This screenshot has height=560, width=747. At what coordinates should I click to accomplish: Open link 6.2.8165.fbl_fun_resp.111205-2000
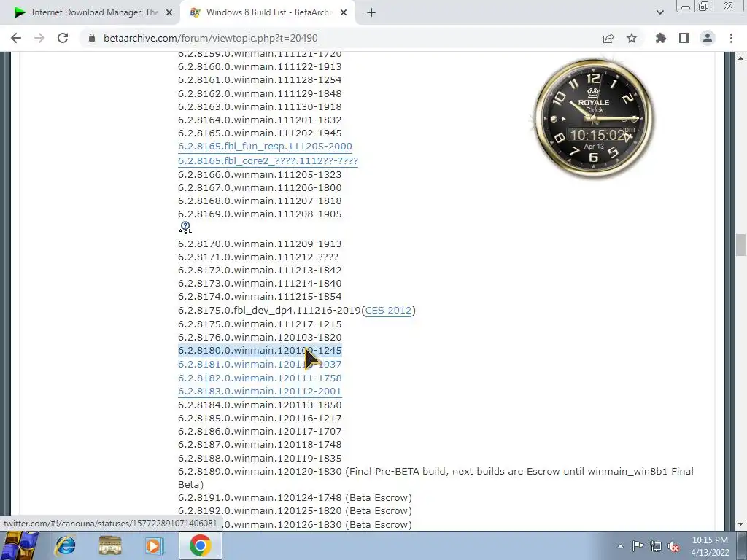coord(265,147)
